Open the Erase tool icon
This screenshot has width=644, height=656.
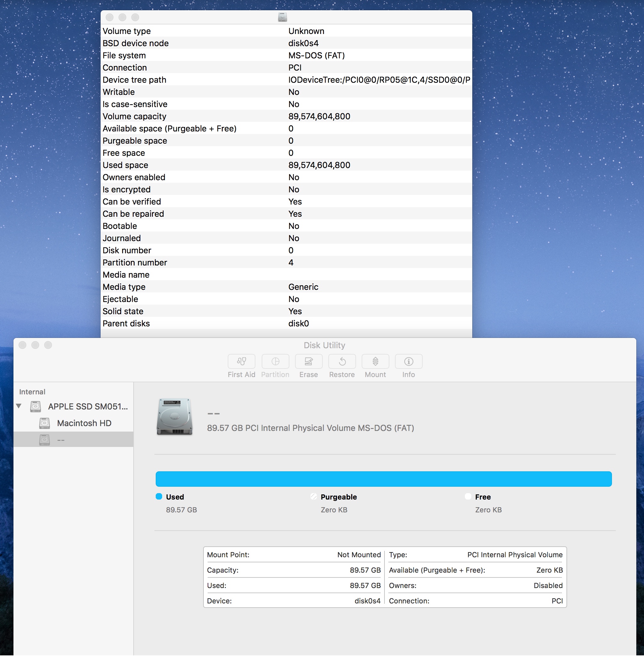point(308,362)
